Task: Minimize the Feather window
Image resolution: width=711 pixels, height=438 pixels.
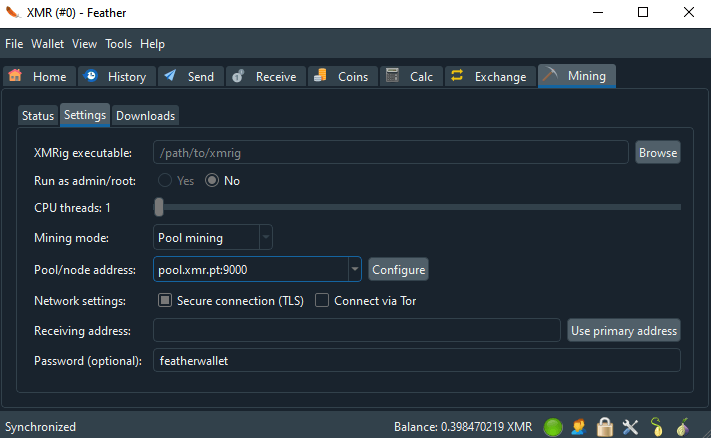Action: [x=598, y=12]
